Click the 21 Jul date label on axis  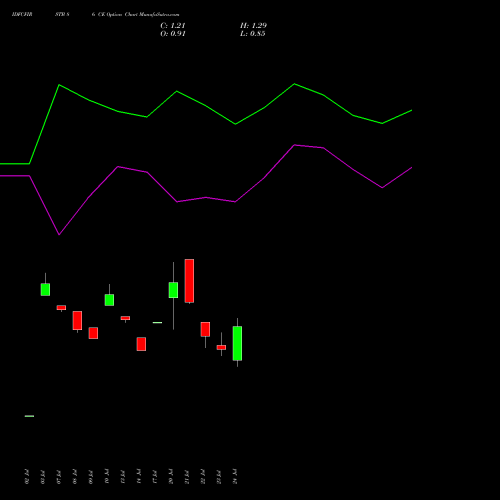pyautogui.click(x=187, y=476)
